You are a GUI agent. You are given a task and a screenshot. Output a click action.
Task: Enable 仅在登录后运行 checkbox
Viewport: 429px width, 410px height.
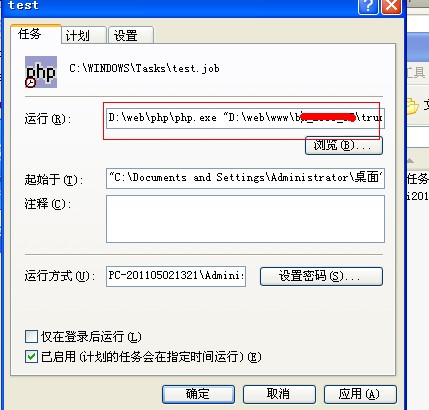(31, 337)
